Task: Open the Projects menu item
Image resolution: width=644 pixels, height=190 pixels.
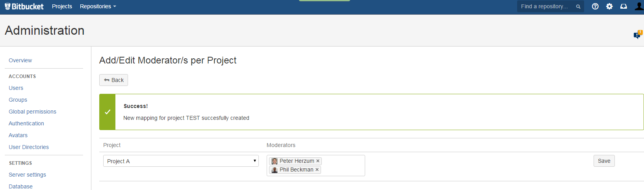Action: 62,6
